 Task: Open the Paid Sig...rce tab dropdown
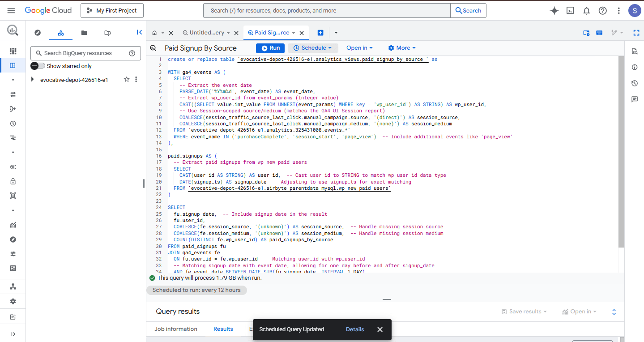294,33
